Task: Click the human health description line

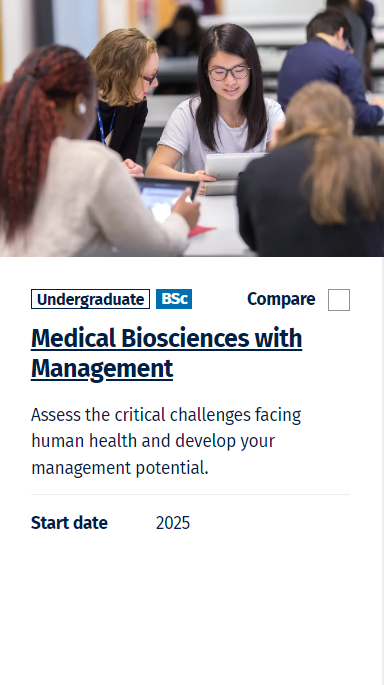Action: [153, 441]
